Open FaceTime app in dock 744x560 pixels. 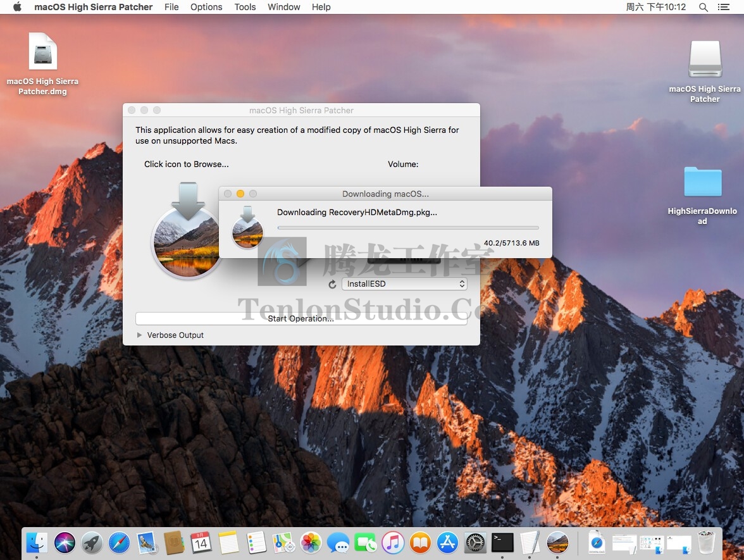(366, 542)
